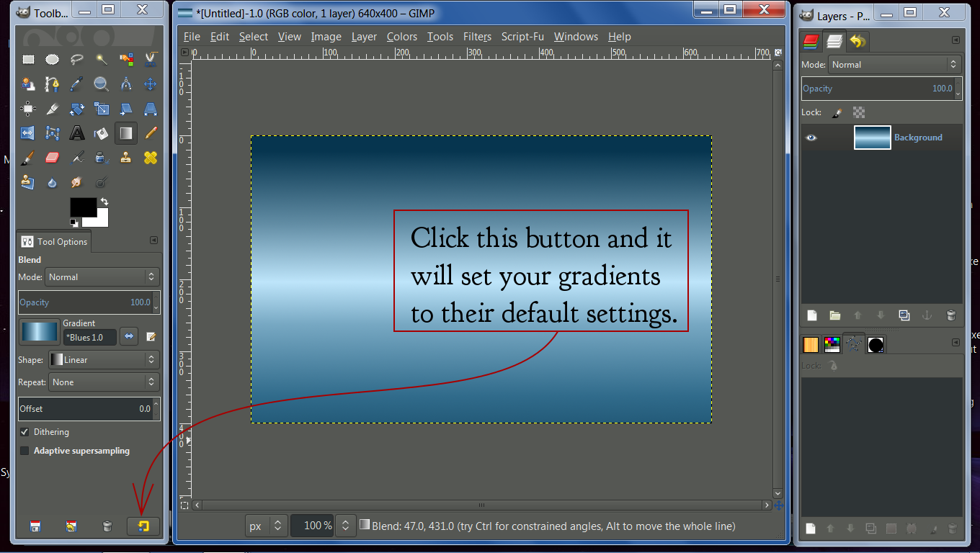Open the Filters menu
Viewport: 980px width, 553px height.
(477, 37)
